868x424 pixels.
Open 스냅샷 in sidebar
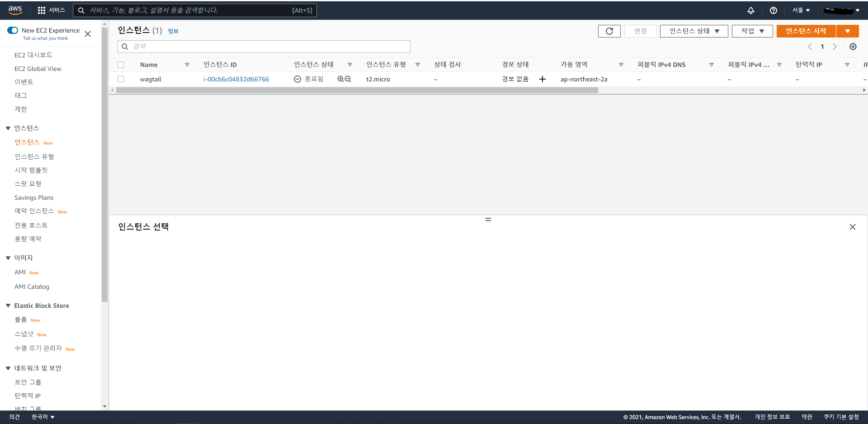pyautogui.click(x=24, y=334)
